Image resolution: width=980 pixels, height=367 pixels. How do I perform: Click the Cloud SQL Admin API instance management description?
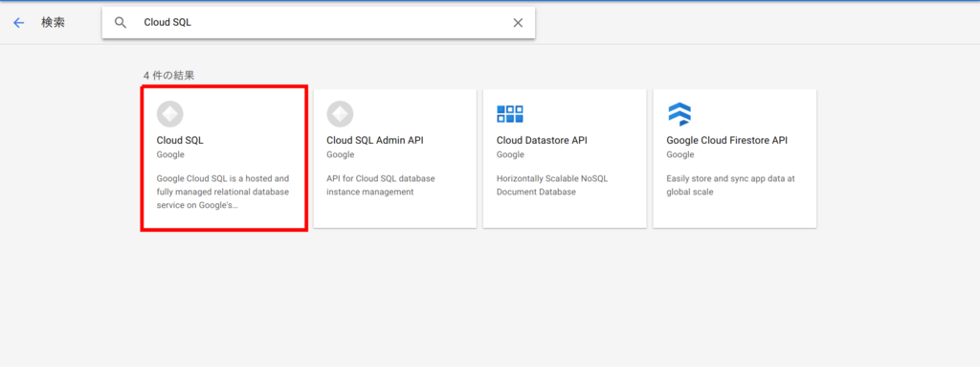pyautogui.click(x=381, y=185)
